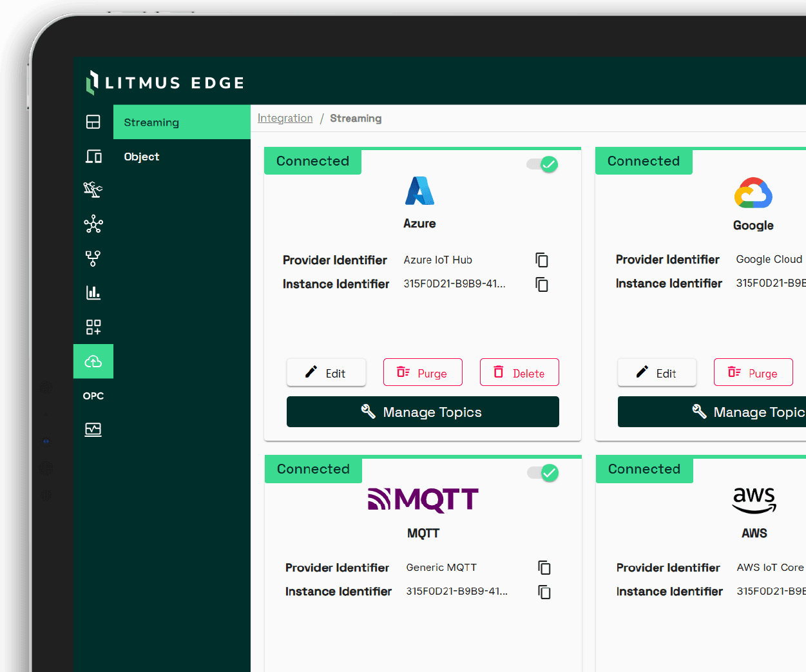Viewport: 806px width, 672px height.
Task: Select the Analytics bar chart icon
Action: [93, 293]
